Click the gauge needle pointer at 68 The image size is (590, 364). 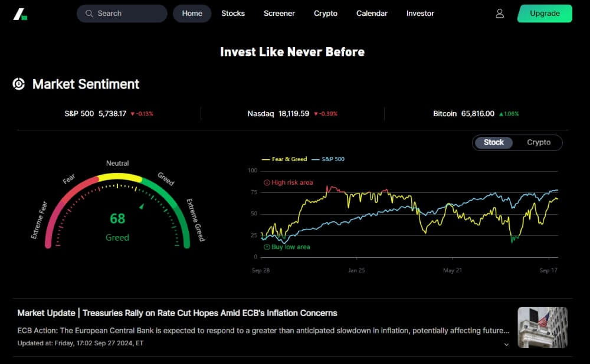click(141, 206)
